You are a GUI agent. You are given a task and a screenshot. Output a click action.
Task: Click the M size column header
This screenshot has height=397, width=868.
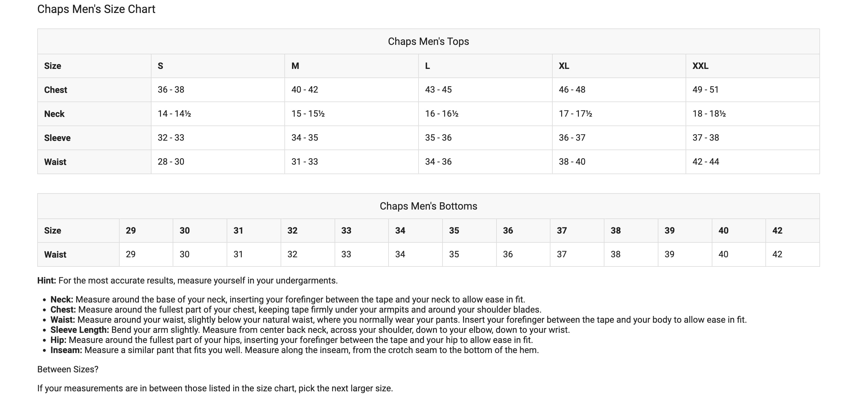coord(295,66)
